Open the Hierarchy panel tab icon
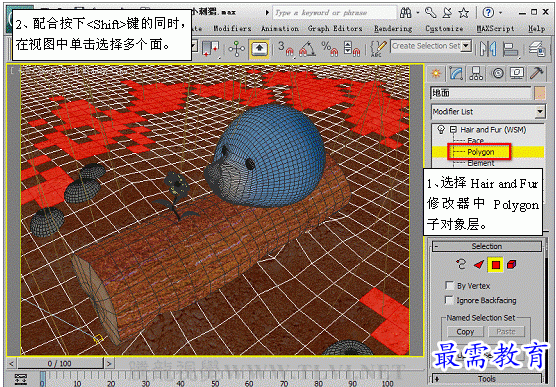This screenshot has height=387, width=556. coord(476,74)
